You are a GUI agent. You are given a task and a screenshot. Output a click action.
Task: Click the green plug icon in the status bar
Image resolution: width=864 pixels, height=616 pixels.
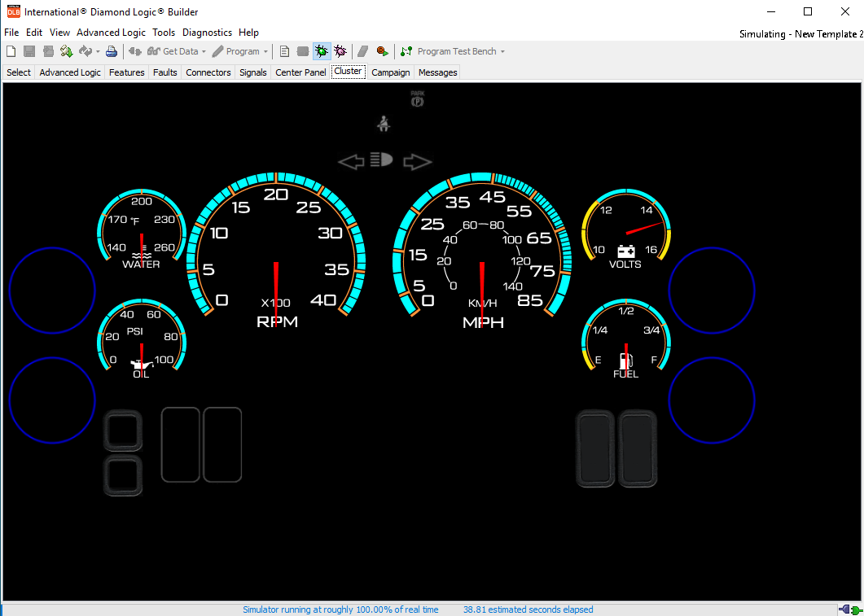click(856, 609)
